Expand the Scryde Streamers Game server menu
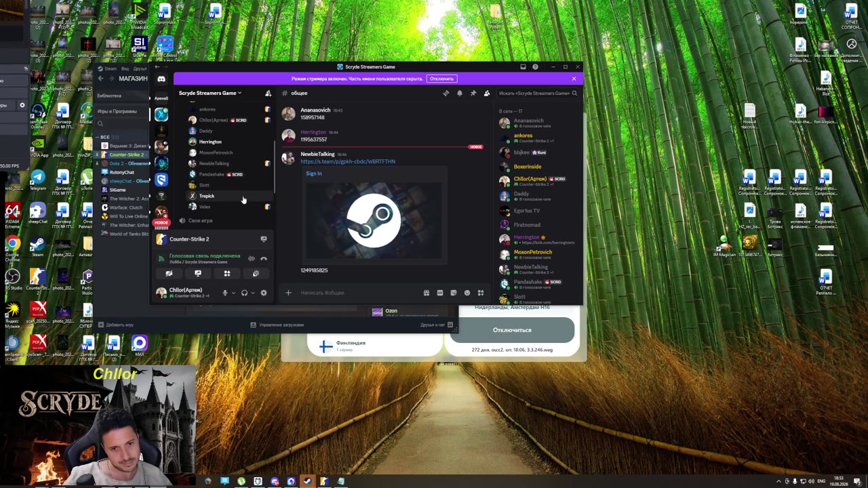The height and width of the screenshot is (488, 868). (x=210, y=94)
